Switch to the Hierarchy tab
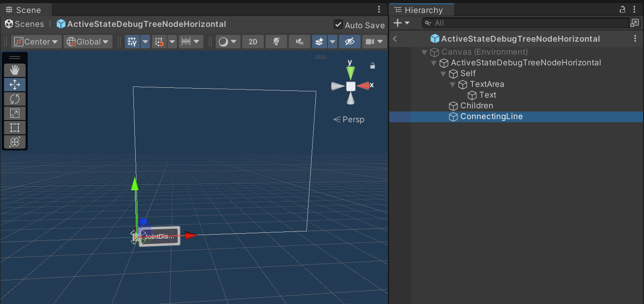 click(x=421, y=10)
